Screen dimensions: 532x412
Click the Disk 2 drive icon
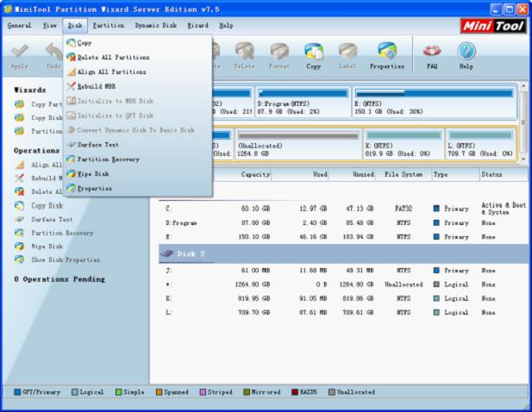pos(166,253)
